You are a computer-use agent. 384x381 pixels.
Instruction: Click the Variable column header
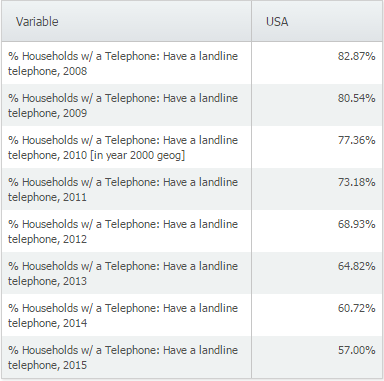pos(126,21)
